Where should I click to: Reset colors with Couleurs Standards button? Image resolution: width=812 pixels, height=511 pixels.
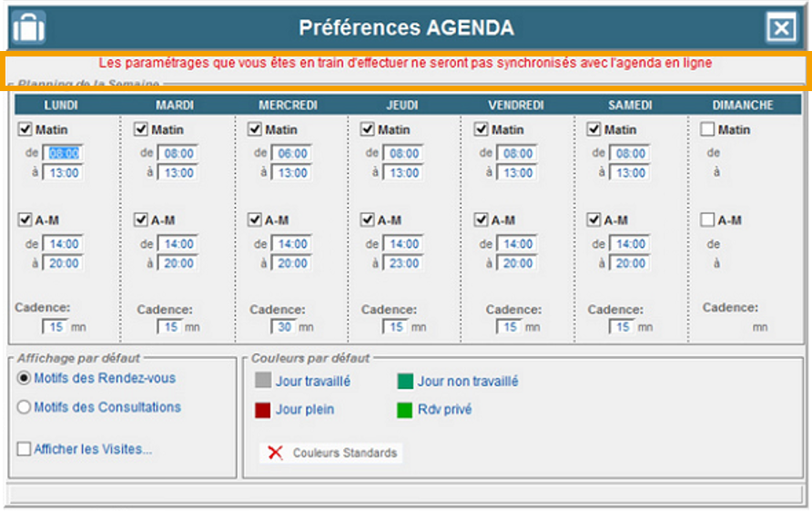(330, 453)
